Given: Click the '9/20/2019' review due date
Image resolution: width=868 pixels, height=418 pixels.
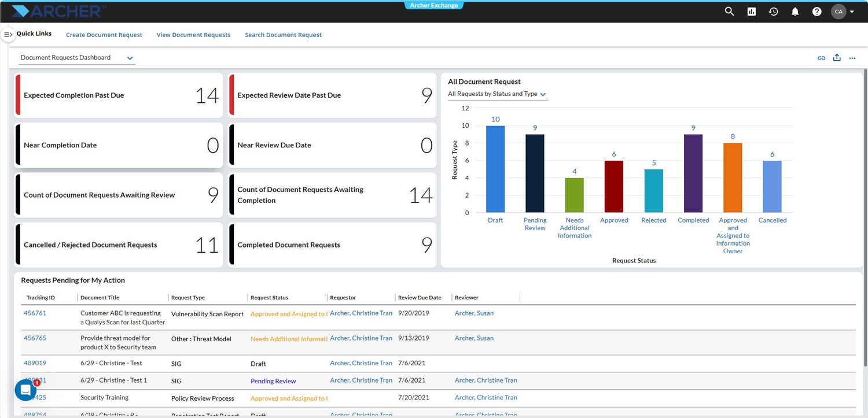Looking at the screenshot, I should tap(413, 313).
